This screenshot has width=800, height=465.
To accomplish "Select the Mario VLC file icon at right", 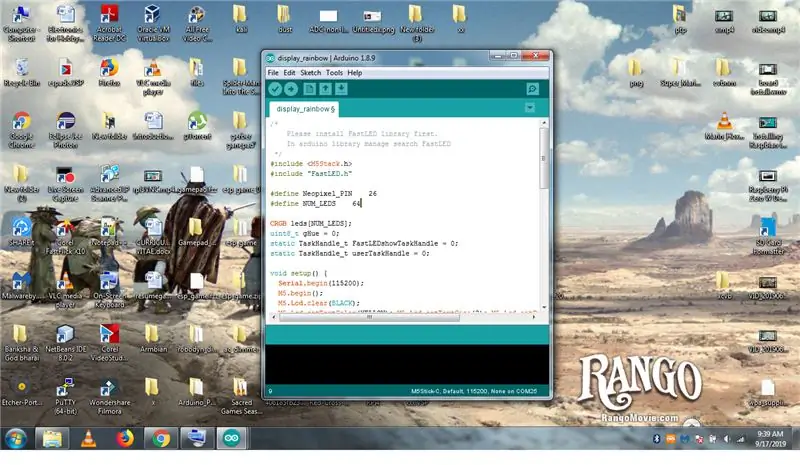I will [724, 126].
